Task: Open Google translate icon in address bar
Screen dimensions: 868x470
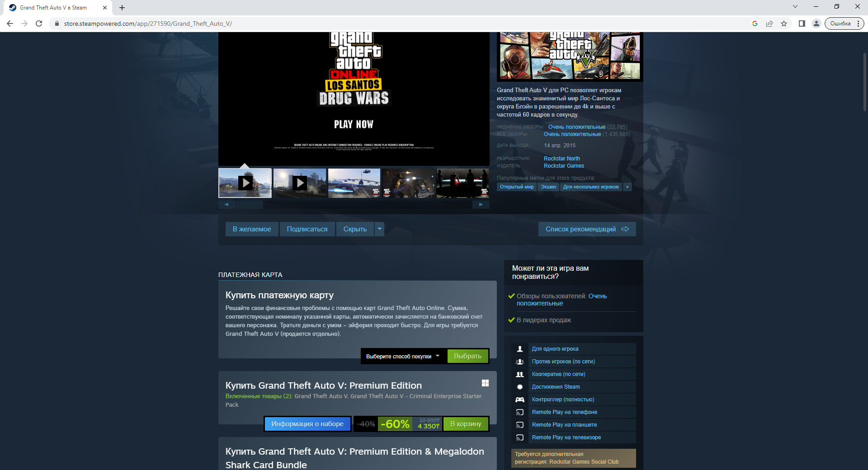Action: [x=755, y=23]
